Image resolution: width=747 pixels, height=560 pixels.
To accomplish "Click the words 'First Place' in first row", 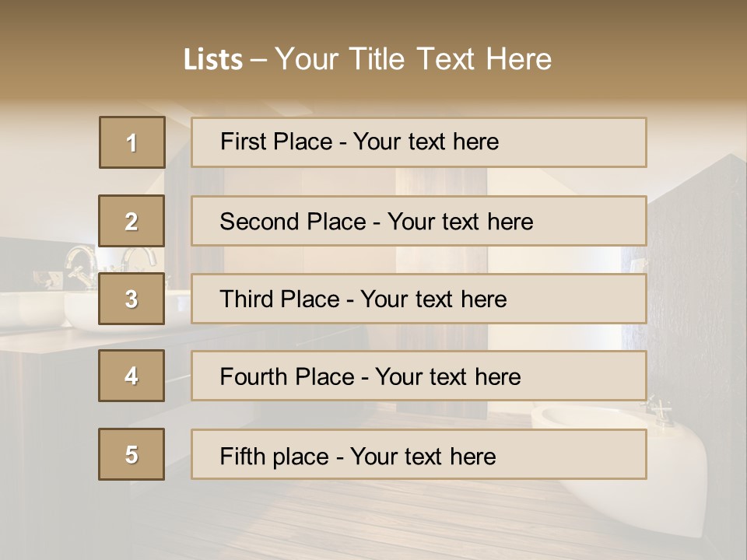I will [x=276, y=142].
